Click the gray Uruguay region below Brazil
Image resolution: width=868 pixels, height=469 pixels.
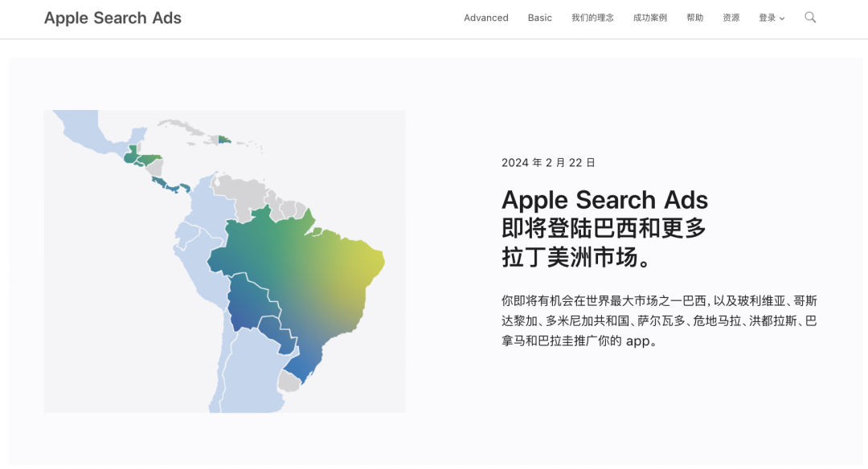[289, 381]
